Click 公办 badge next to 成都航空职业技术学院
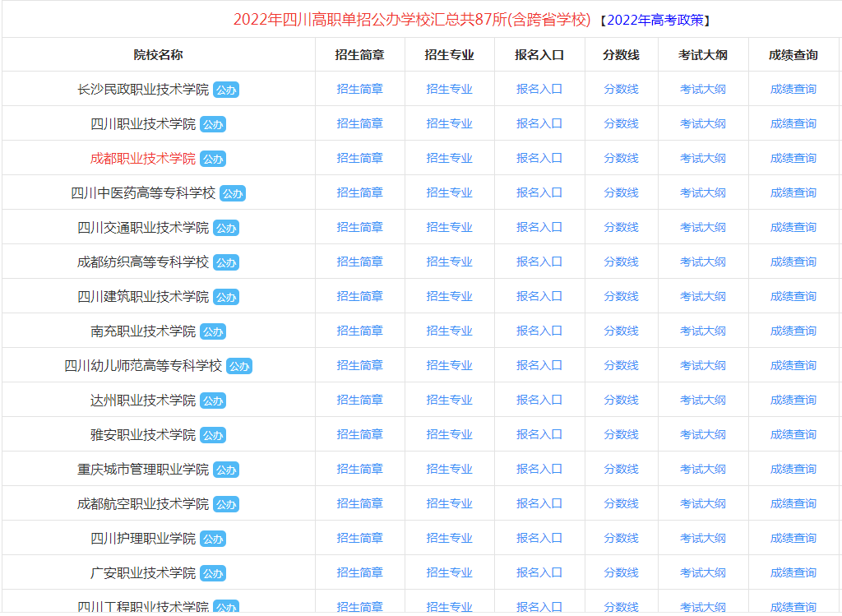The width and height of the screenshot is (842, 616). pyautogui.click(x=226, y=504)
